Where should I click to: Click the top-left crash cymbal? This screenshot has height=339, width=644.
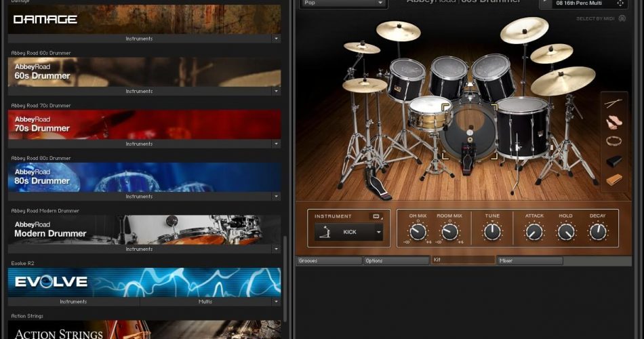[399, 31]
